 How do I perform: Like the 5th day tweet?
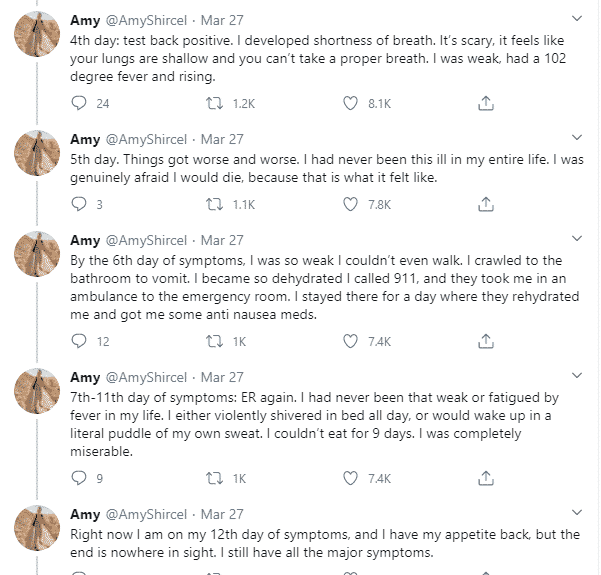350,205
